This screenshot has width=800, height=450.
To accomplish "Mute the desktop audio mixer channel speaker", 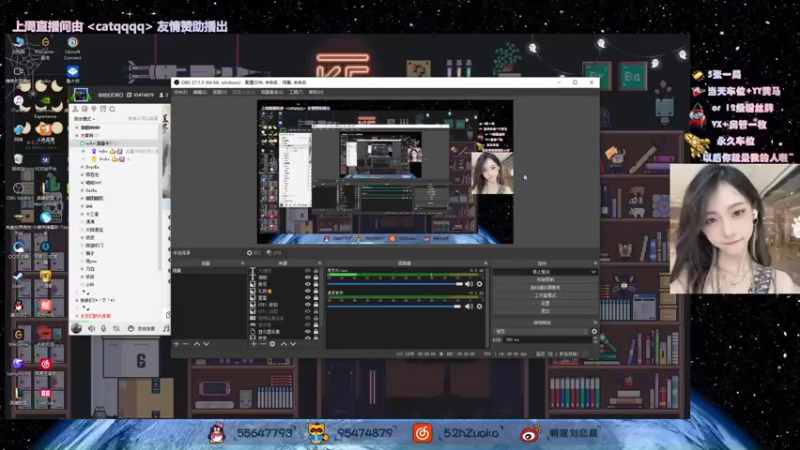I will click(469, 306).
